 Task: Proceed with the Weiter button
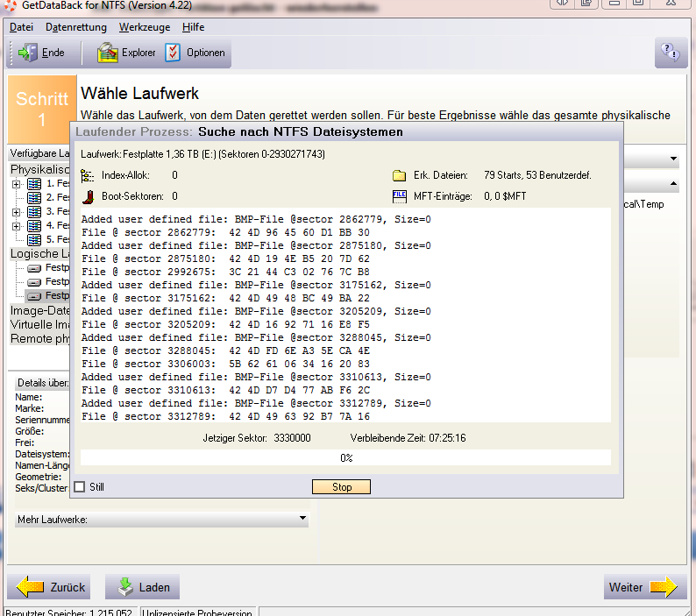[x=645, y=587]
